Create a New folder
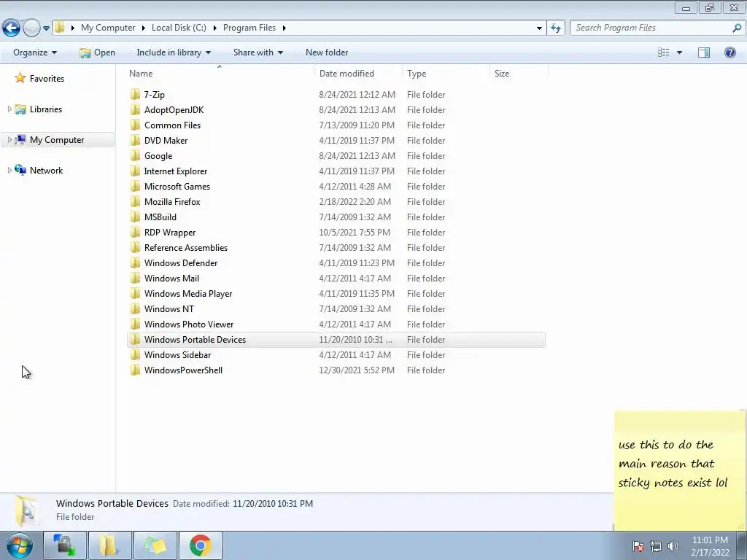The image size is (747, 560). click(327, 52)
